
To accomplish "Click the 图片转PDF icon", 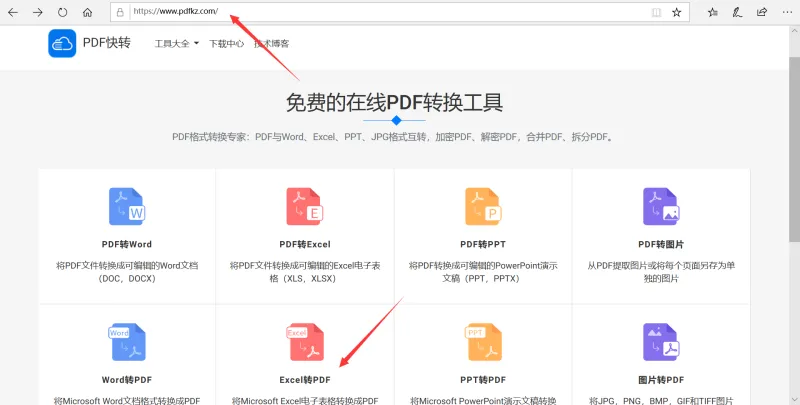I will point(661,342).
